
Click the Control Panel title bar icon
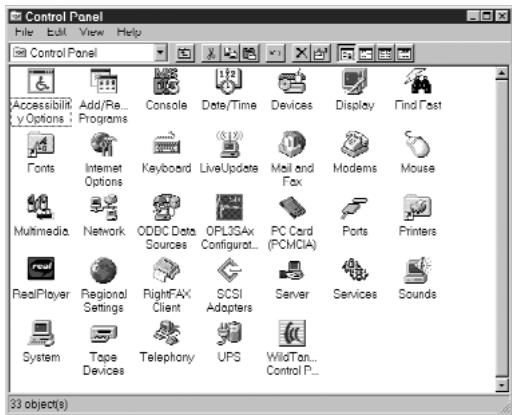click(16, 16)
